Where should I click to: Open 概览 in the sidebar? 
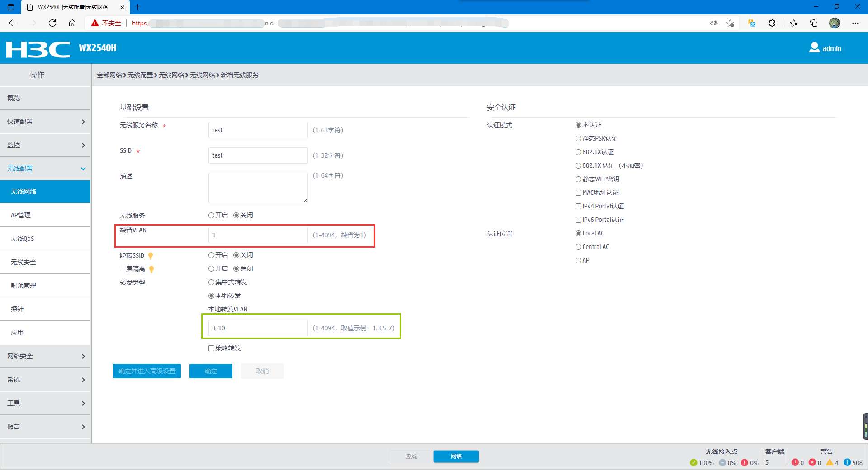(45, 98)
